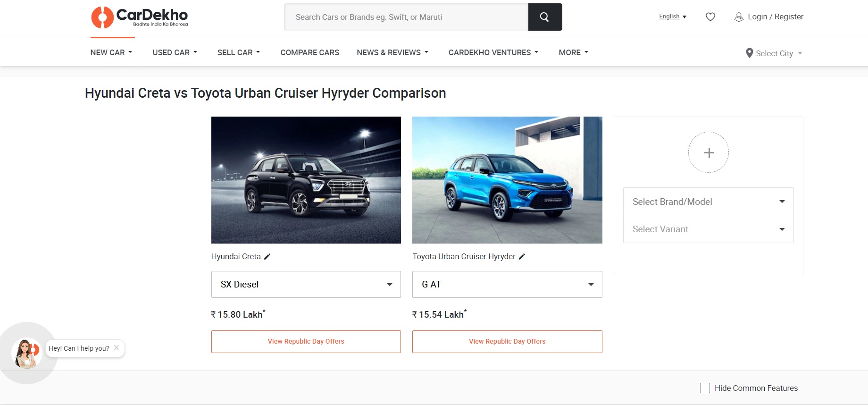This screenshot has height=405, width=868.
Task: Click the Hyundai Creta vs Toyota comparison heading
Action: click(x=266, y=93)
